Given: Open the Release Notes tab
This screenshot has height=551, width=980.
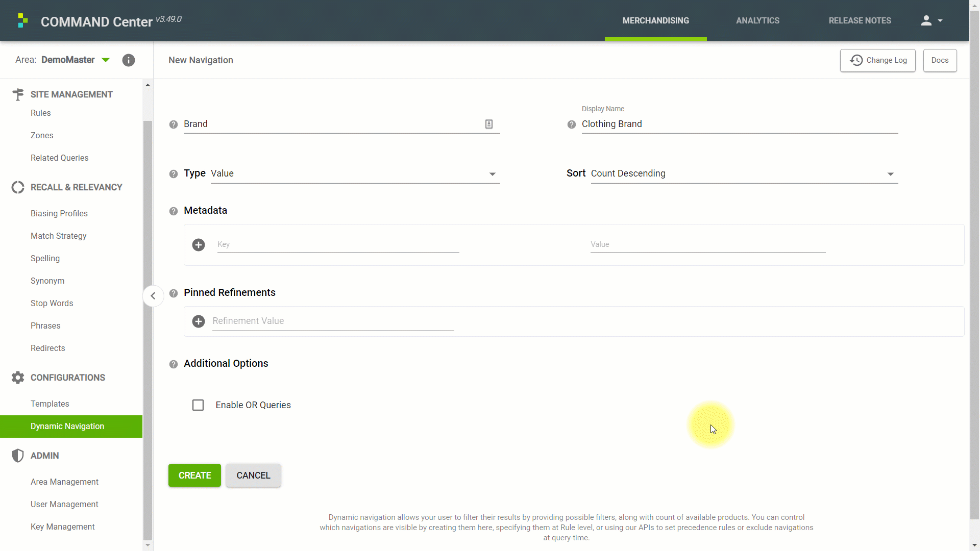Looking at the screenshot, I should point(860,20).
